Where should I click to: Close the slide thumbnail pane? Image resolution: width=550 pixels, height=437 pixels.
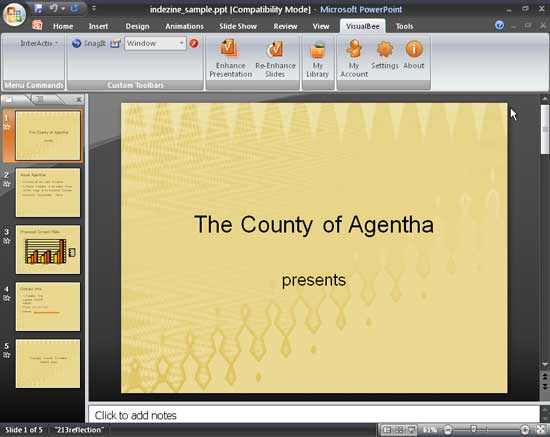tap(79, 100)
